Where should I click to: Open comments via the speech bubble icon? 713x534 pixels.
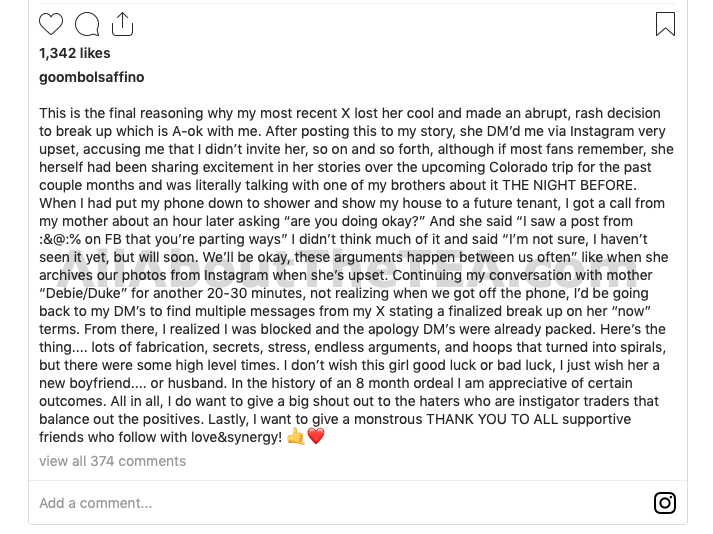[87, 24]
